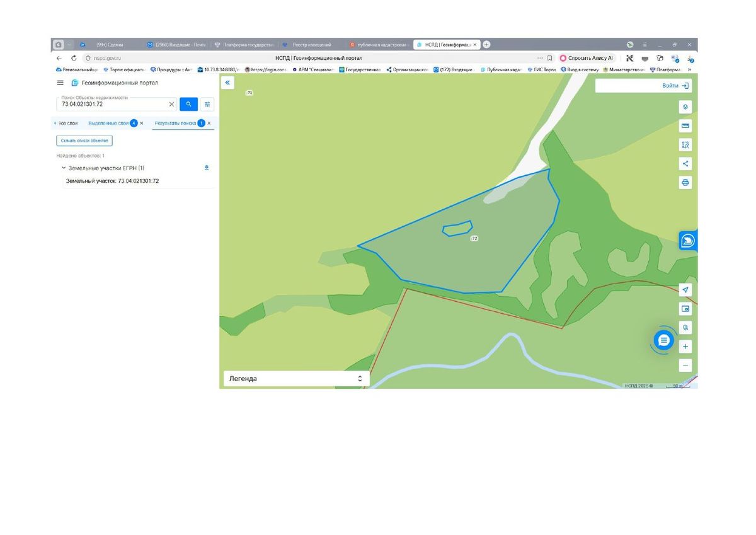This screenshot has width=756, height=535.
Task: Open browser main menu lines icon
Action: (644, 45)
